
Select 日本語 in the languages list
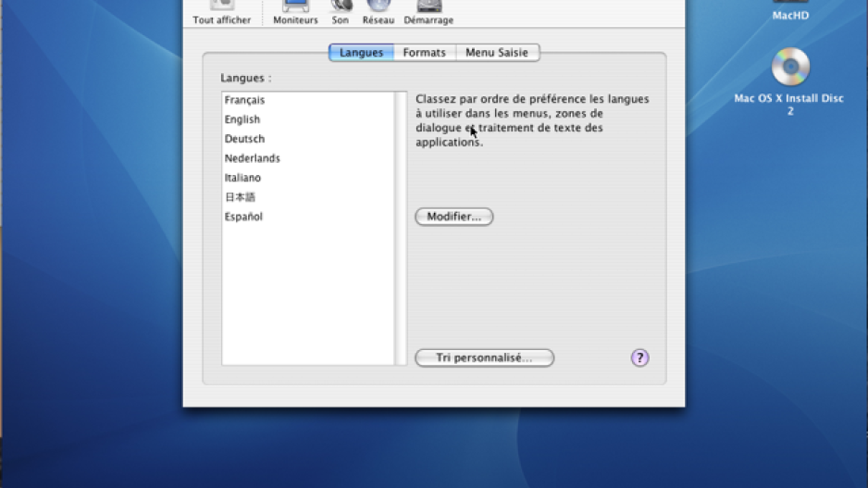click(308, 197)
